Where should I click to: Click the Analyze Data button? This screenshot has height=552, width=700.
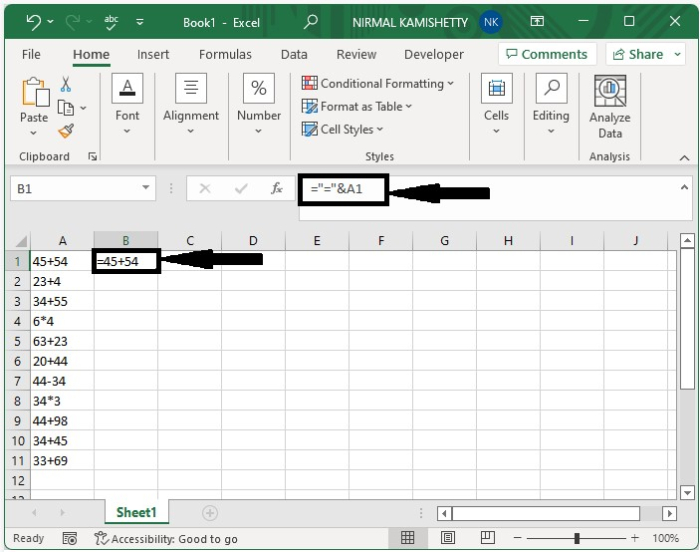[x=610, y=107]
